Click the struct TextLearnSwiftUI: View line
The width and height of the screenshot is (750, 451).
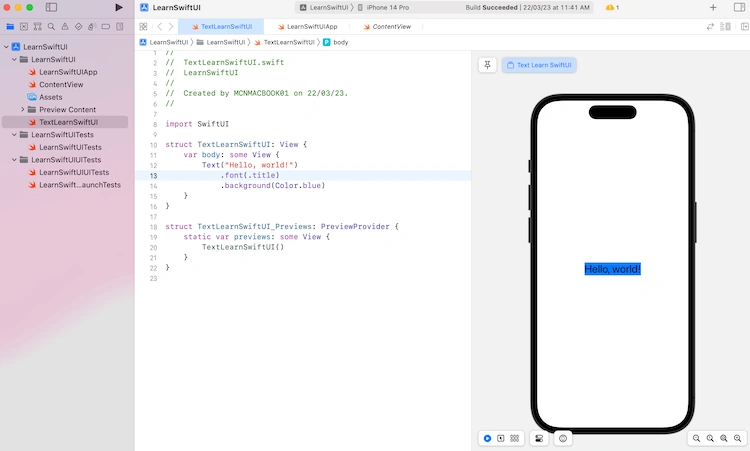coord(236,144)
